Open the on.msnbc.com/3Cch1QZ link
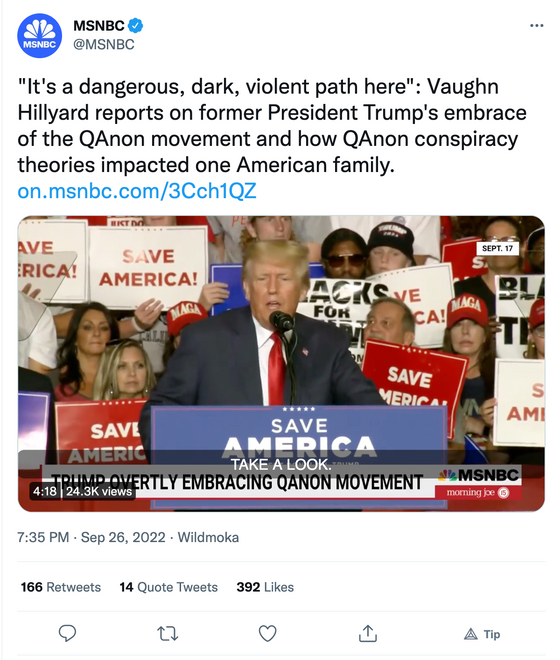The width and height of the screenshot is (560, 660). [x=137, y=191]
